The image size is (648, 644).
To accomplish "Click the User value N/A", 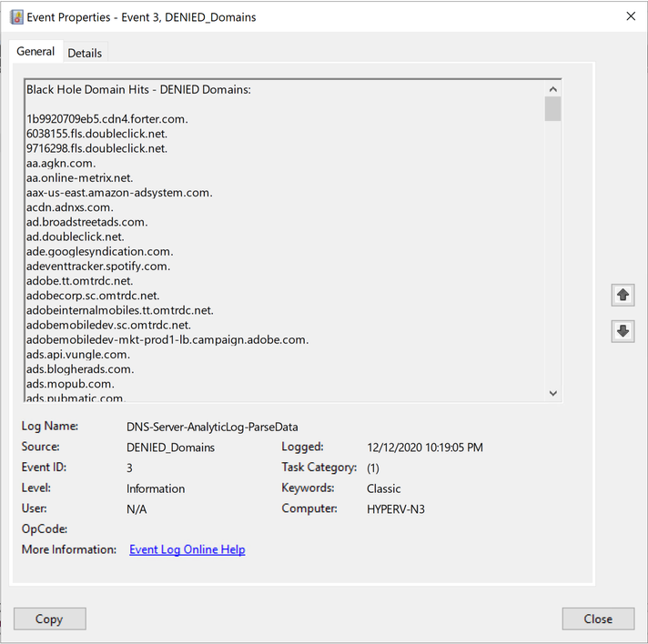I will click(x=137, y=509).
